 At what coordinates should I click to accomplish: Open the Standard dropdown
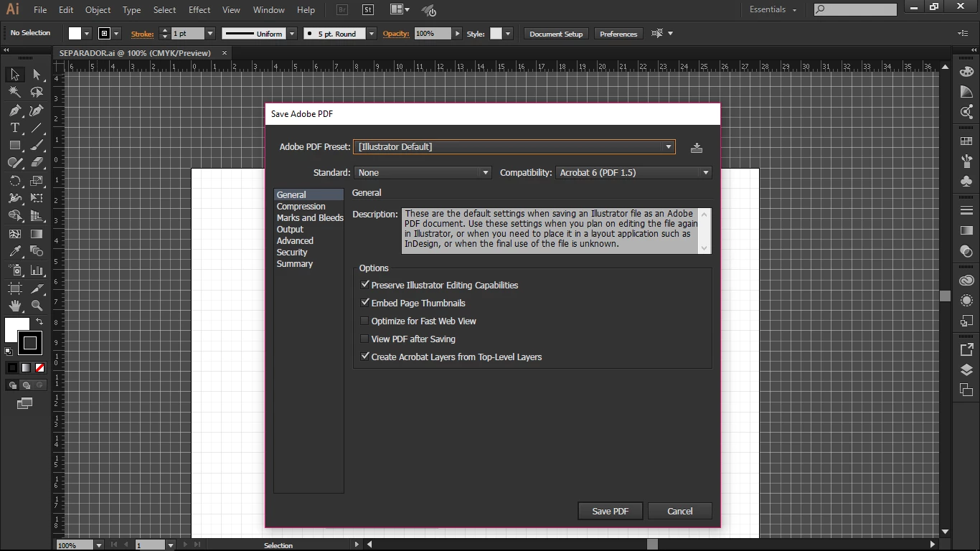click(x=423, y=172)
